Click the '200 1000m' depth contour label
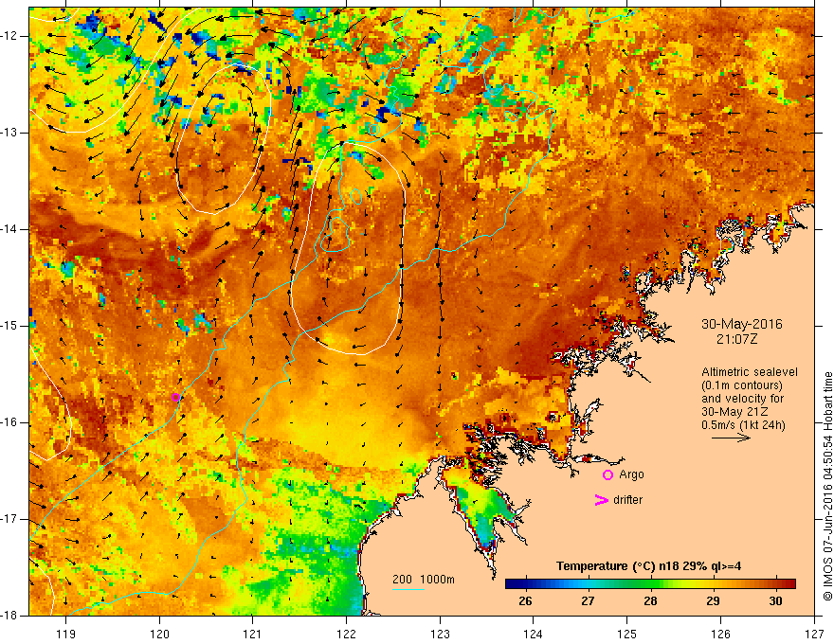This screenshot has width=834, height=644. 424,580
